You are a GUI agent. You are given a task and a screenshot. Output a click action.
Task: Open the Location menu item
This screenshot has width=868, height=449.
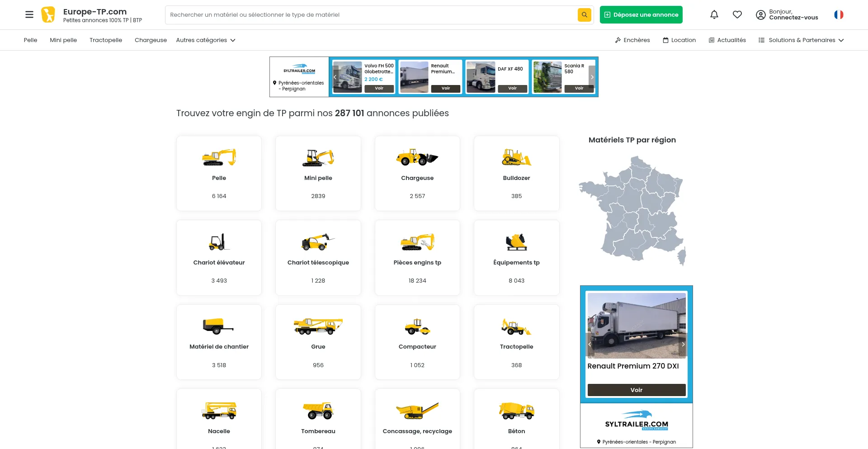point(679,40)
